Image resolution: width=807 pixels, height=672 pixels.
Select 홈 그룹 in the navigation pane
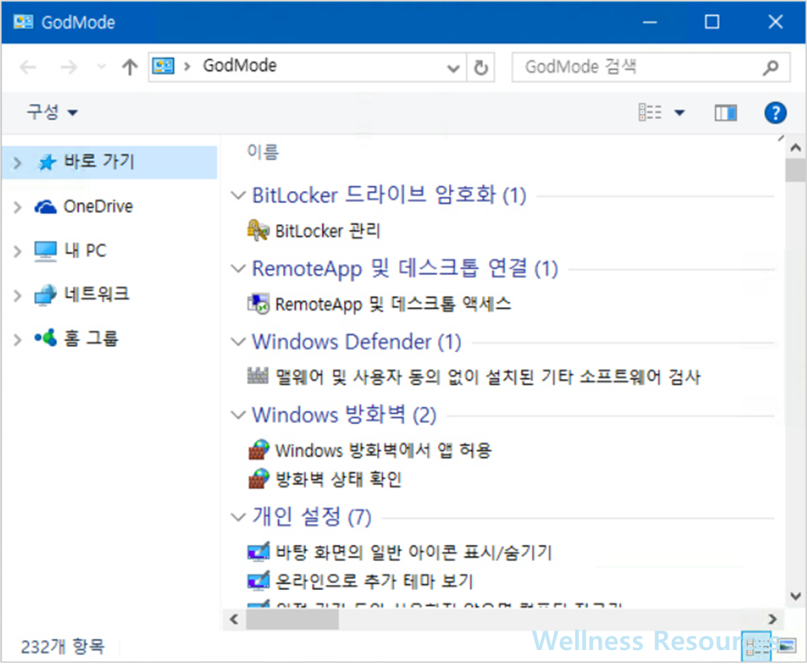click(91, 338)
